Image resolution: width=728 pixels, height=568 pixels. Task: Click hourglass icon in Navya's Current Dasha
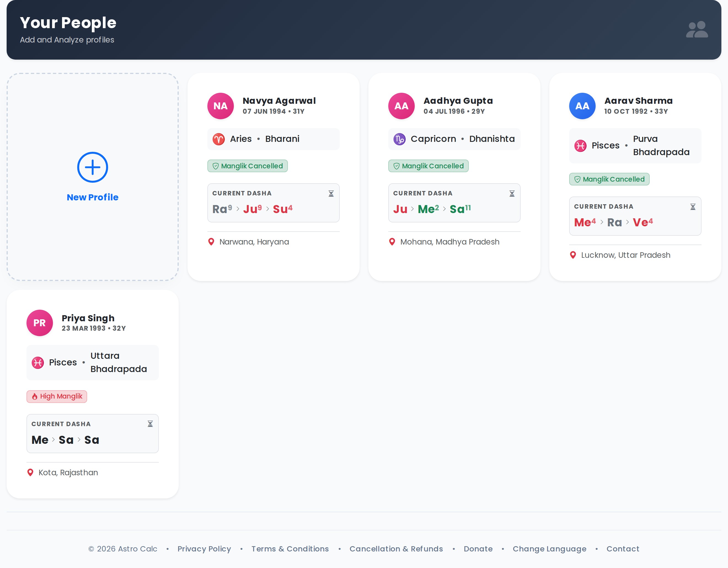[x=331, y=193]
